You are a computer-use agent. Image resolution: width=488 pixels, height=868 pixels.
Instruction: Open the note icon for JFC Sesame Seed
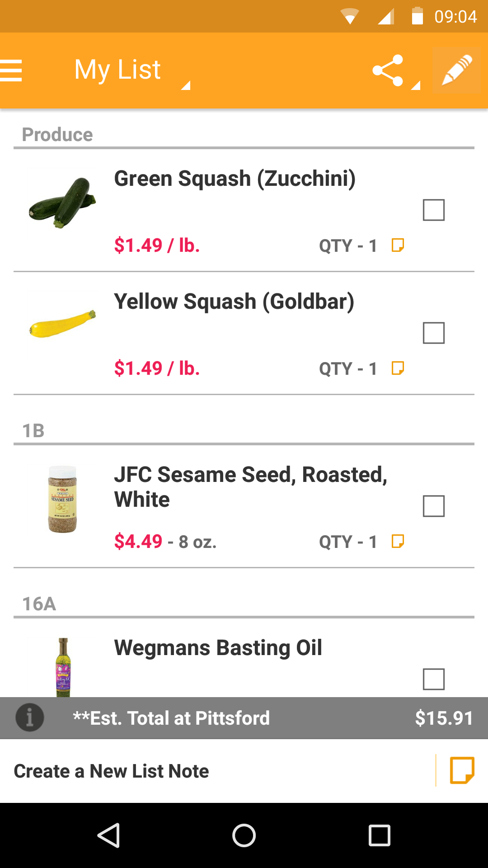tap(398, 541)
